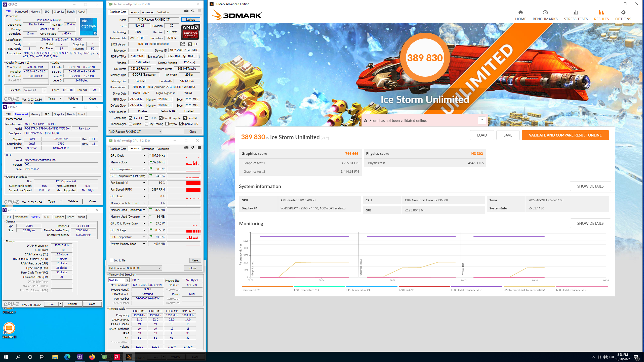644x362 pixels.
Task: Open File Explorer from the taskbar
Action: click(55, 357)
